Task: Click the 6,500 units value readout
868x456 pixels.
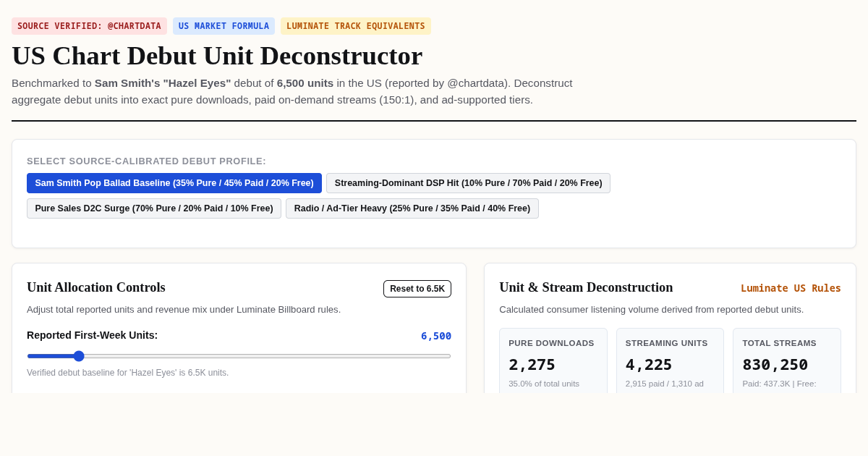Action: coord(436,336)
